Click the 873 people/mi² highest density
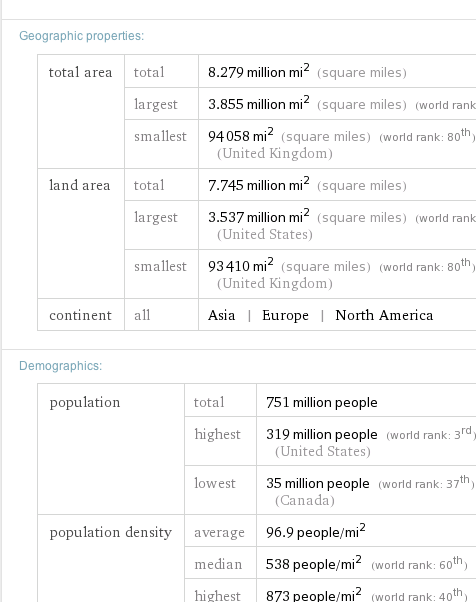Image resolution: width=476 pixels, height=602 pixels. [314, 595]
